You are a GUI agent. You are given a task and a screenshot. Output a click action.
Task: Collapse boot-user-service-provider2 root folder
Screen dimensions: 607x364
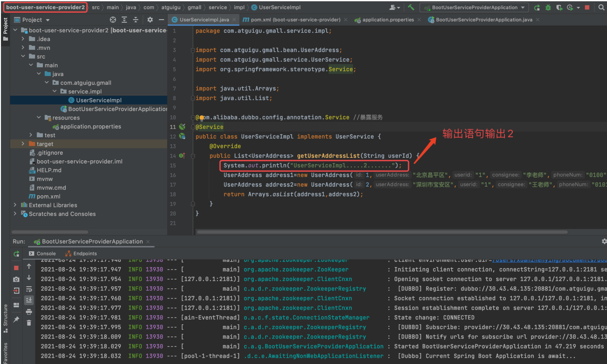pos(15,30)
